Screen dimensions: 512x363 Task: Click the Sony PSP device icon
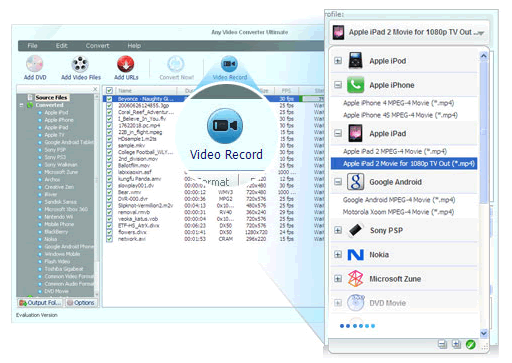355,230
